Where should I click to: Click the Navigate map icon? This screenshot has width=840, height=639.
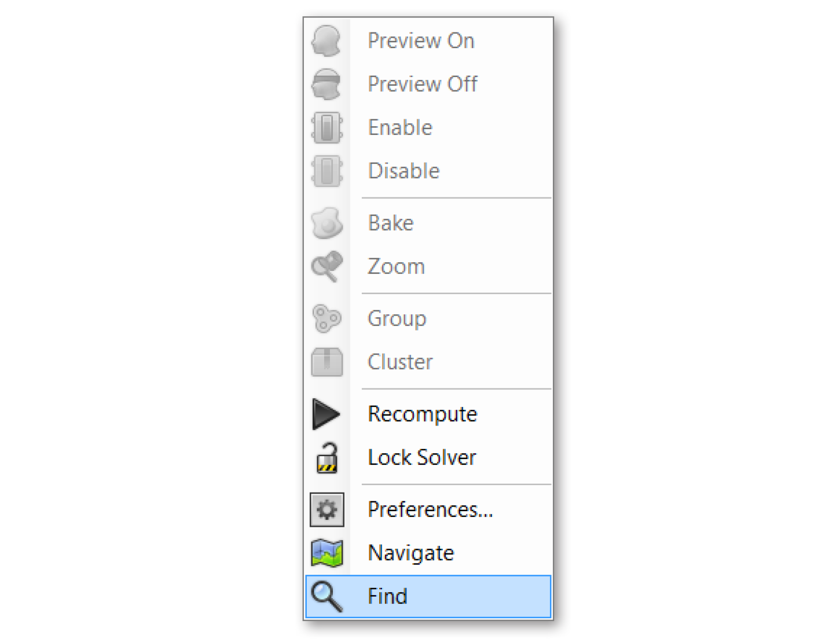click(327, 553)
